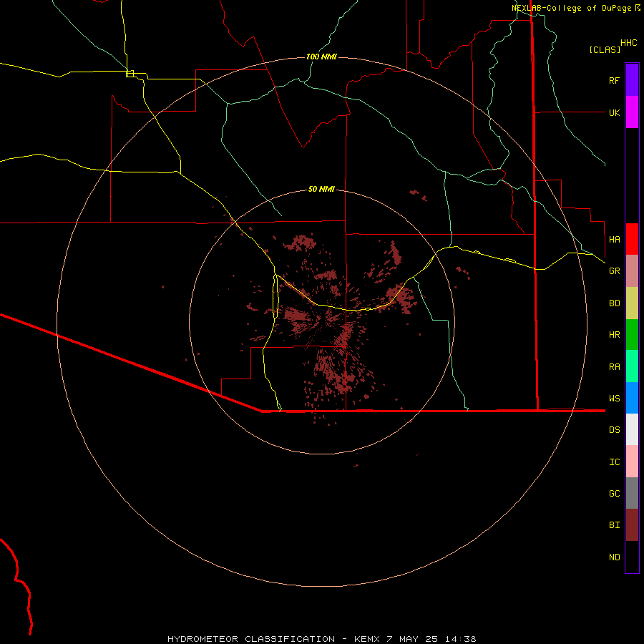
Task: Click the "ND" legend label
Action: (x=614, y=557)
